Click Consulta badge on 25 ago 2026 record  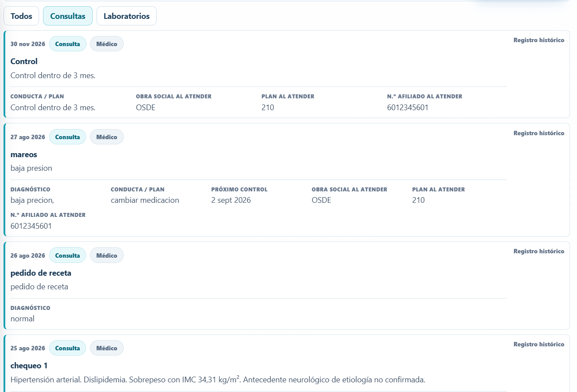[68, 348]
